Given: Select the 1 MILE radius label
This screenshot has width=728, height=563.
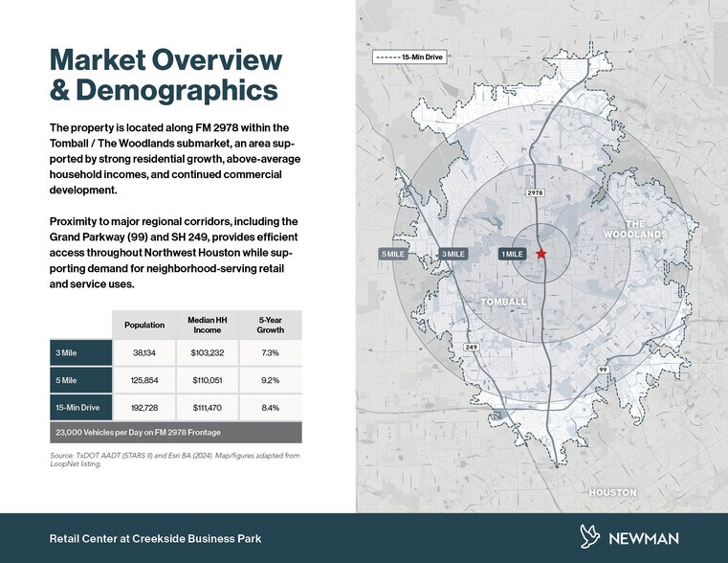Looking at the screenshot, I should pos(513,254).
